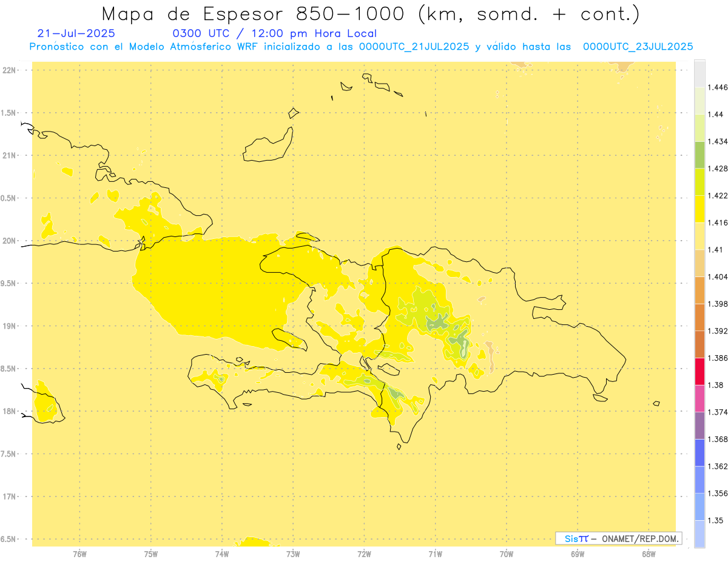Image resolution: width=728 pixels, height=562 pixels.
Task: Pick the orange swatch between 1.398 and 1.404
Action: 699,290
